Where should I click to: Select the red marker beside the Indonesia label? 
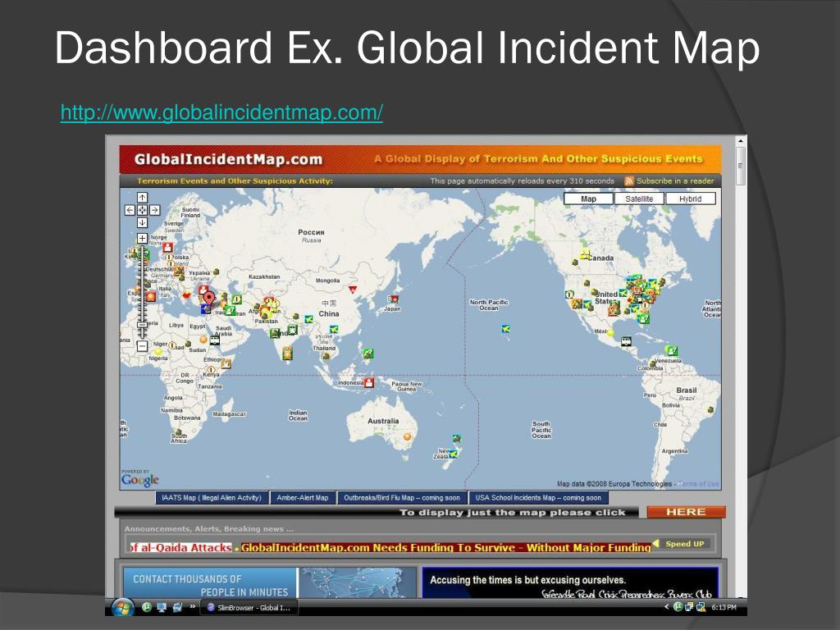point(369,382)
